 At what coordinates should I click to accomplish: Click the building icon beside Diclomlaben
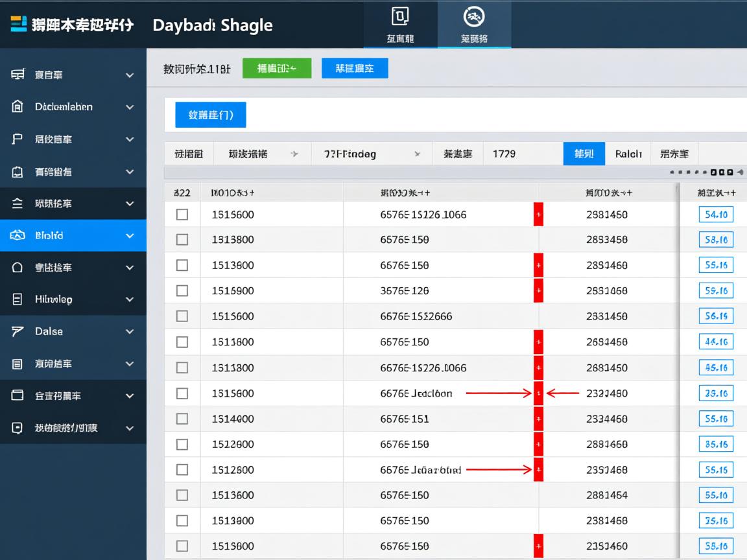tap(18, 107)
